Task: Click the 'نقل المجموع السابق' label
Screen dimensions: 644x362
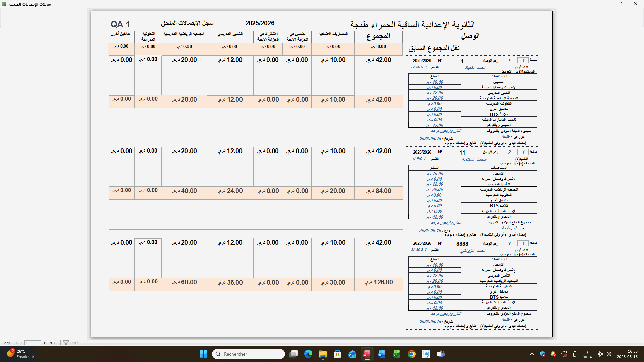Action: point(434,48)
